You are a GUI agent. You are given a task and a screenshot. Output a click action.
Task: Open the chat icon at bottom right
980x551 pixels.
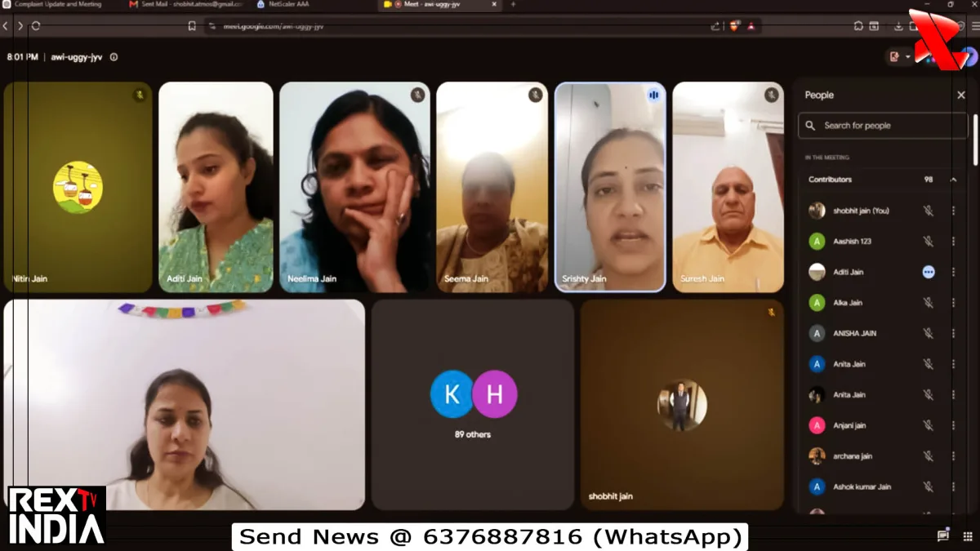(x=943, y=535)
